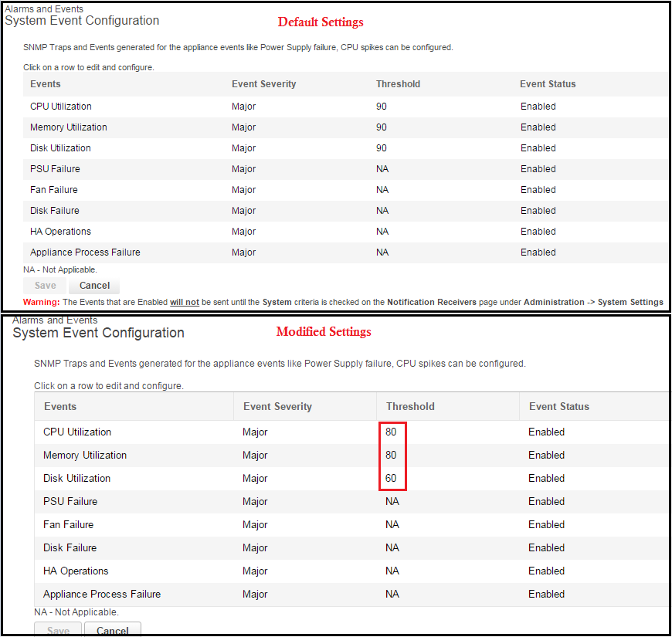Edit Disk Utilization row showing threshold 90
The image size is (672, 637).
[x=60, y=148]
